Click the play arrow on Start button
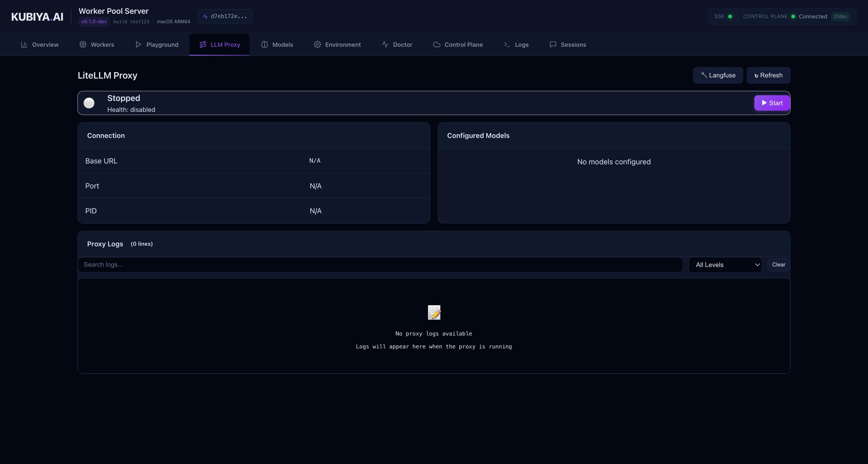This screenshot has height=464, width=868. pos(764,103)
